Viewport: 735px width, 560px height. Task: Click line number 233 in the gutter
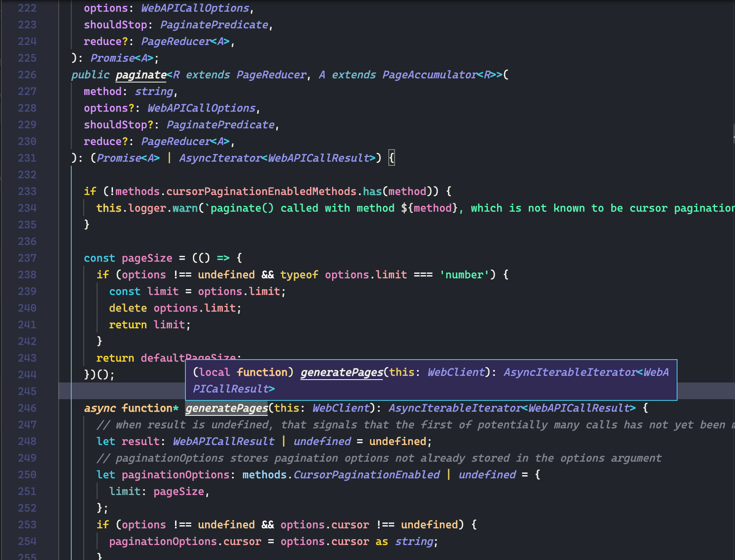coord(27,191)
